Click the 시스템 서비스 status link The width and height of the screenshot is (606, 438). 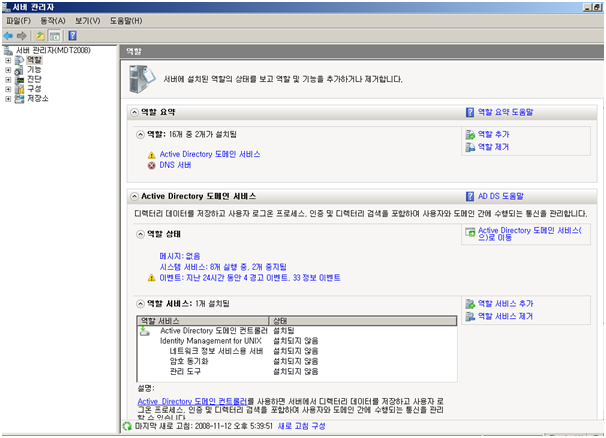(223, 267)
